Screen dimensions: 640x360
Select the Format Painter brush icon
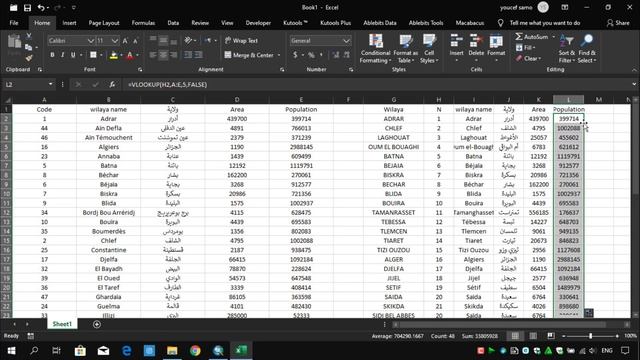29,58
